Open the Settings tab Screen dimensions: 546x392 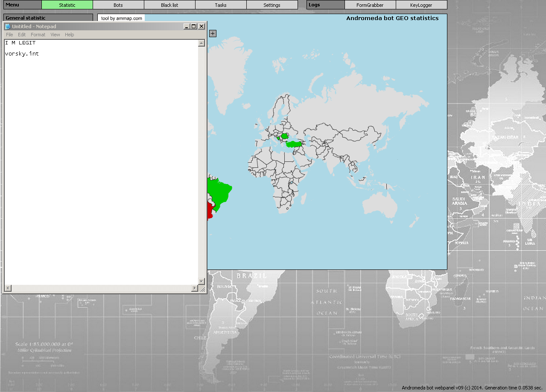[272, 5]
